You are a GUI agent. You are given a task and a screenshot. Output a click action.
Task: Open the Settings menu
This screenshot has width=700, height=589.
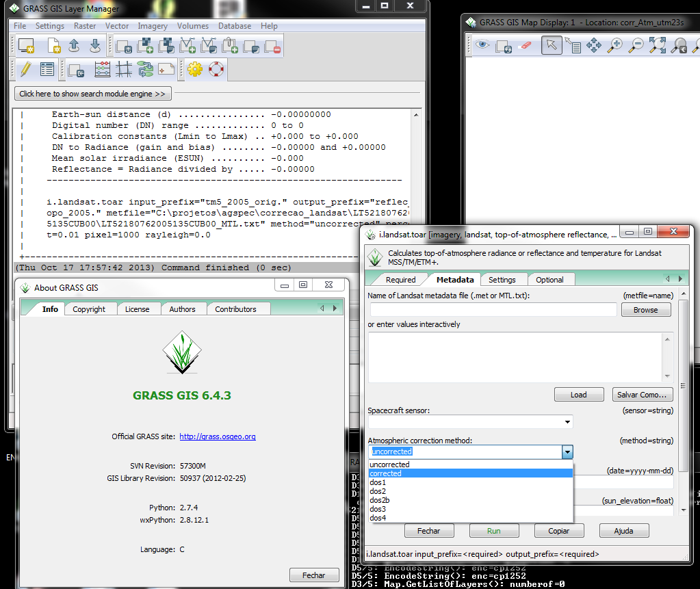[50, 26]
